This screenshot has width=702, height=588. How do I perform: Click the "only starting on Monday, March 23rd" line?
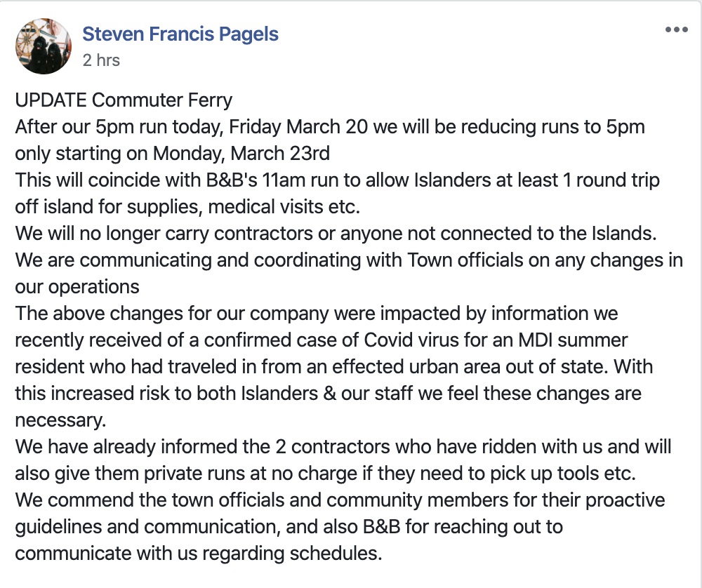[173, 153]
